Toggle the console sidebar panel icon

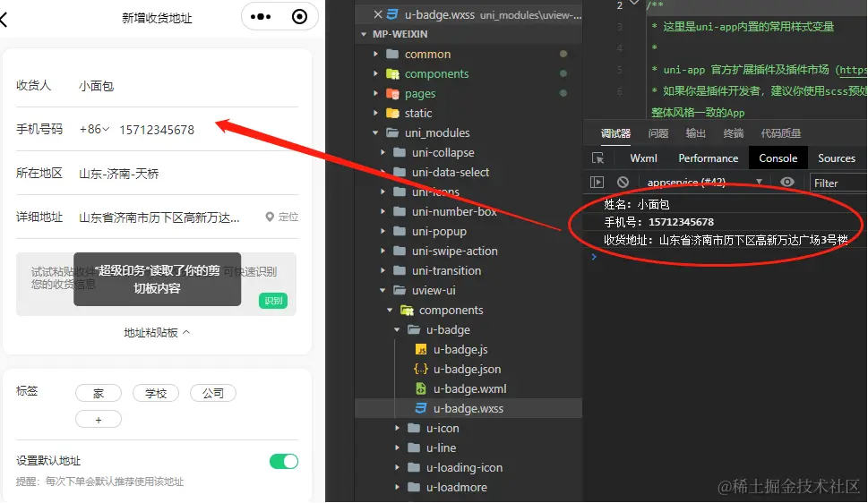tap(597, 182)
